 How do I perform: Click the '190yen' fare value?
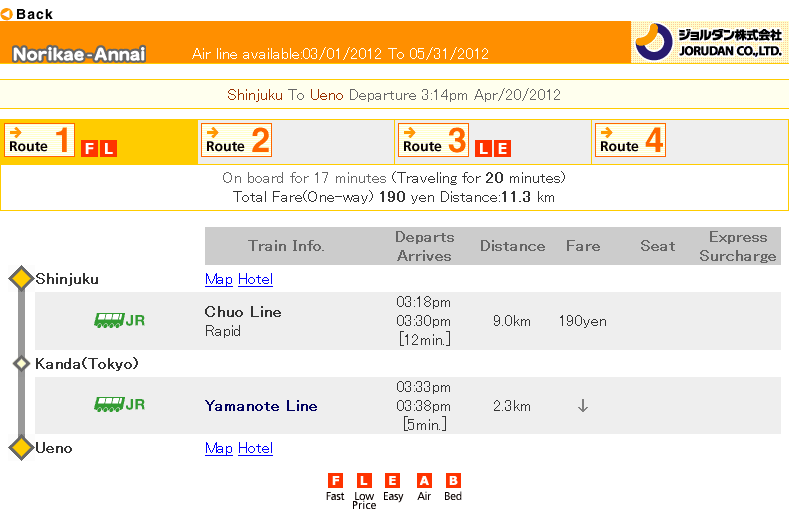click(582, 321)
